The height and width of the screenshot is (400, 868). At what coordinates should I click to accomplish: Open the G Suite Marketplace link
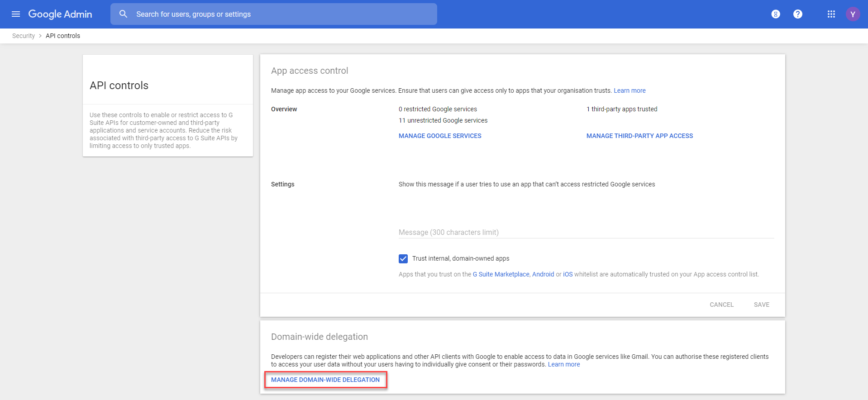[501, 274]
